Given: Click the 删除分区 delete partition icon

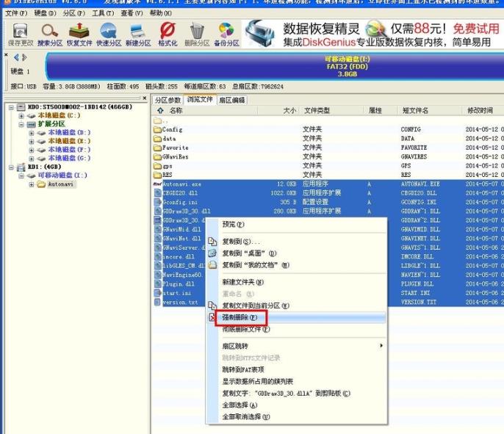Looking at the screenshot, I should 197,35.
